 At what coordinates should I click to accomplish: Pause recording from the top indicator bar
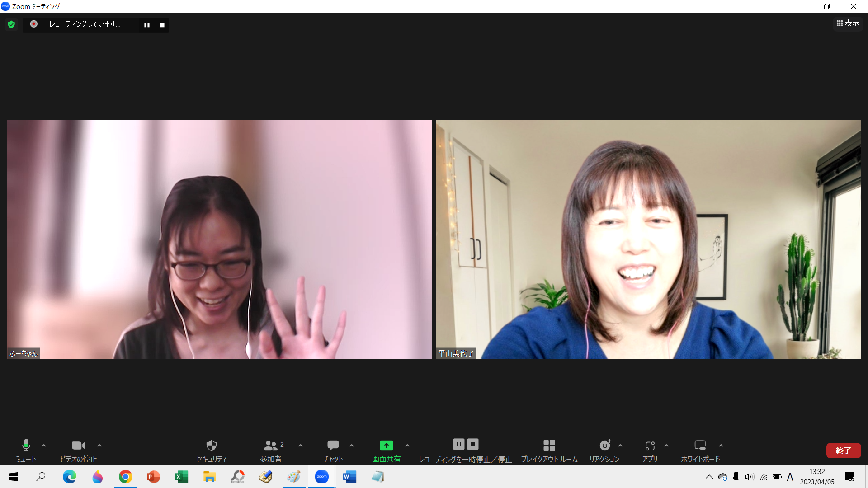(x=147, y=25)
